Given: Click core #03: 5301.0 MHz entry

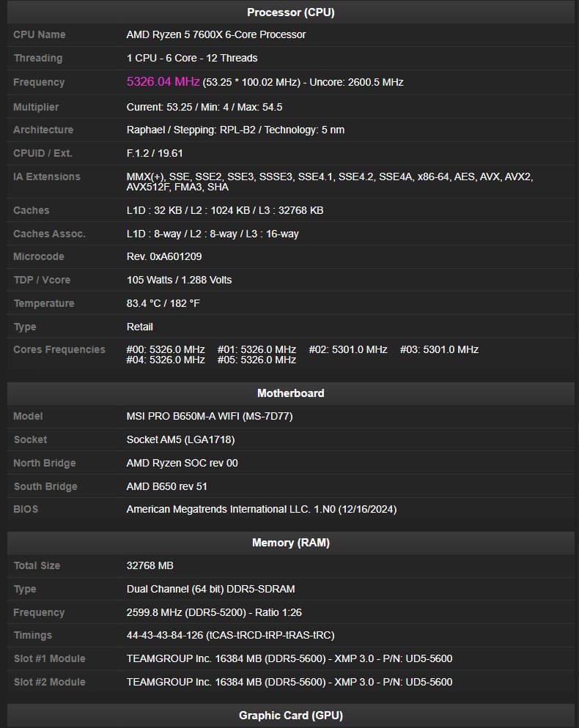Looking at the screenshot, I should point(440,349).
